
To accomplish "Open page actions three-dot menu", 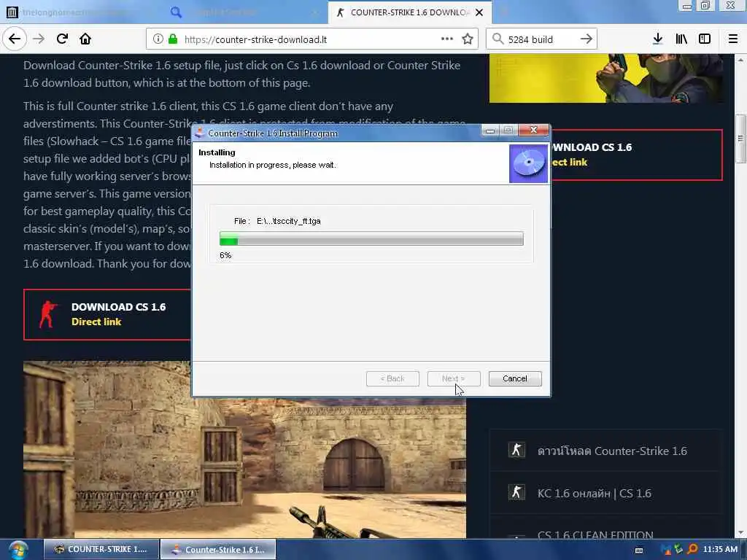I will click(x=447, y=39).
